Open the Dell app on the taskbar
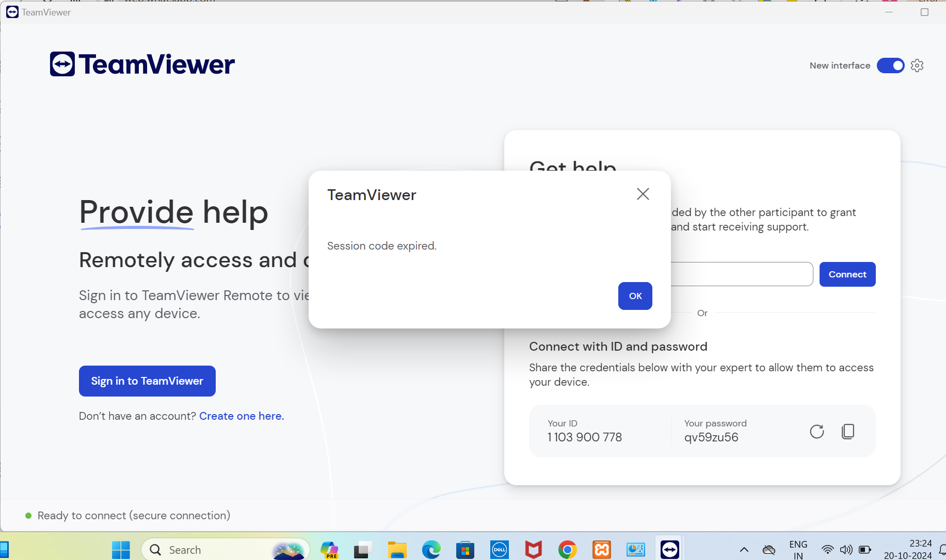 500,550
